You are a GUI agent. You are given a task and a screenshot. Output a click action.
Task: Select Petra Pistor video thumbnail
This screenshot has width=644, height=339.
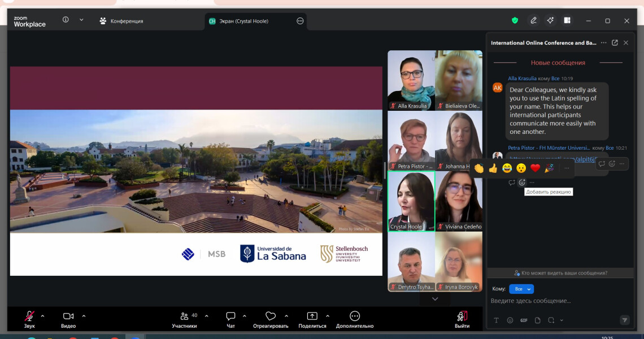[x=411, y=141]
